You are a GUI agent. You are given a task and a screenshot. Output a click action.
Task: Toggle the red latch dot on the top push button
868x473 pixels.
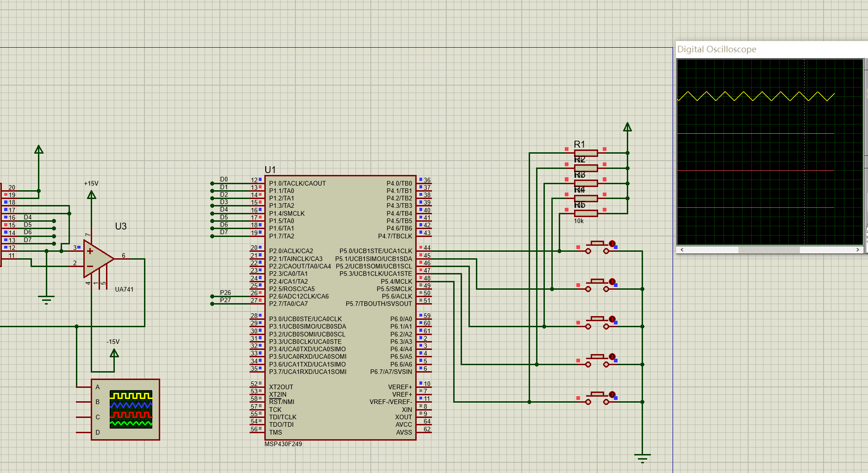(x=612, y=243)
